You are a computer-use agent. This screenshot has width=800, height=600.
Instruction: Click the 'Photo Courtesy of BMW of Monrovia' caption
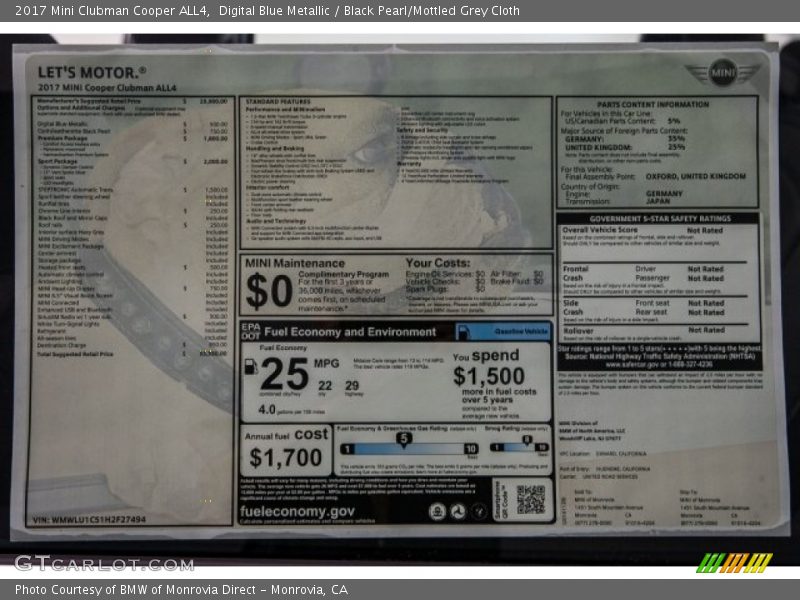point(181,590)
